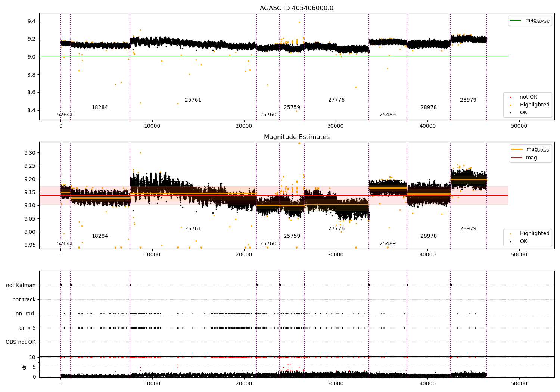
Task: Select the mag AGASC legend entry
Action: [530, 21]
